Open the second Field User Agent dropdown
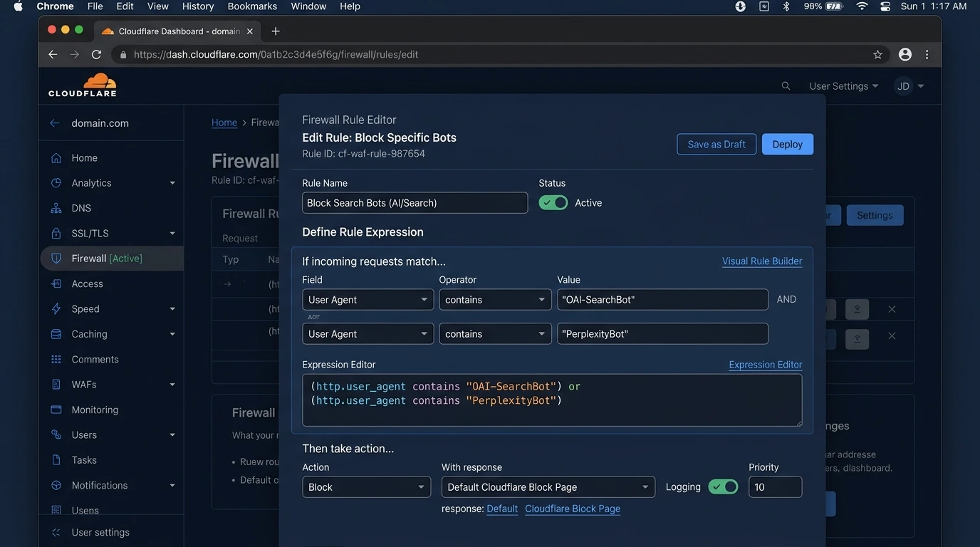Screen dimensions: 980x547 coord(367,334)
